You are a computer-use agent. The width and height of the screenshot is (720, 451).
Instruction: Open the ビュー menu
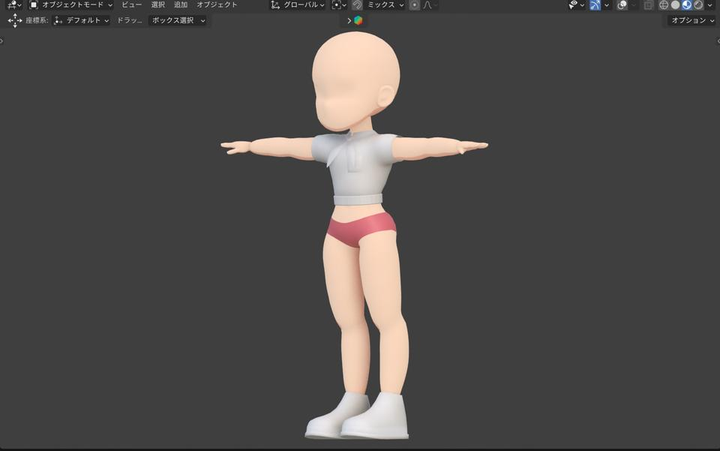click(x=131, y=5)
